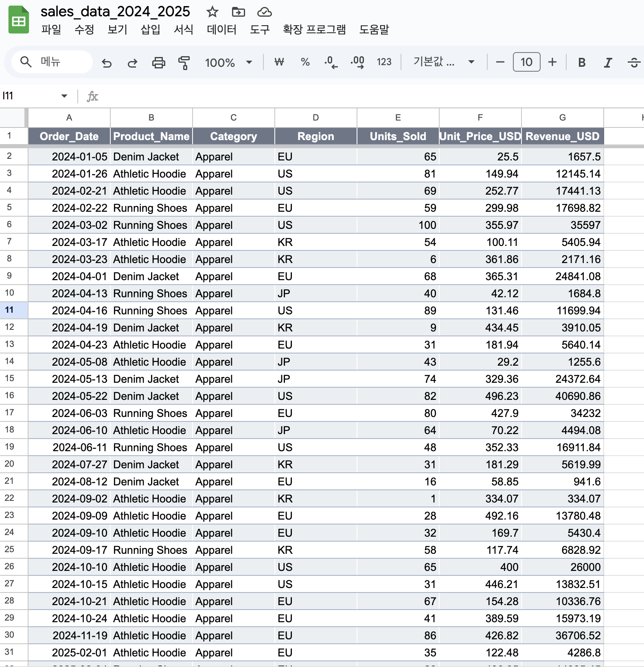Select cell with date 2024-09-02
This screenshot has height=667, width=644.
click(x=69, y=498)
